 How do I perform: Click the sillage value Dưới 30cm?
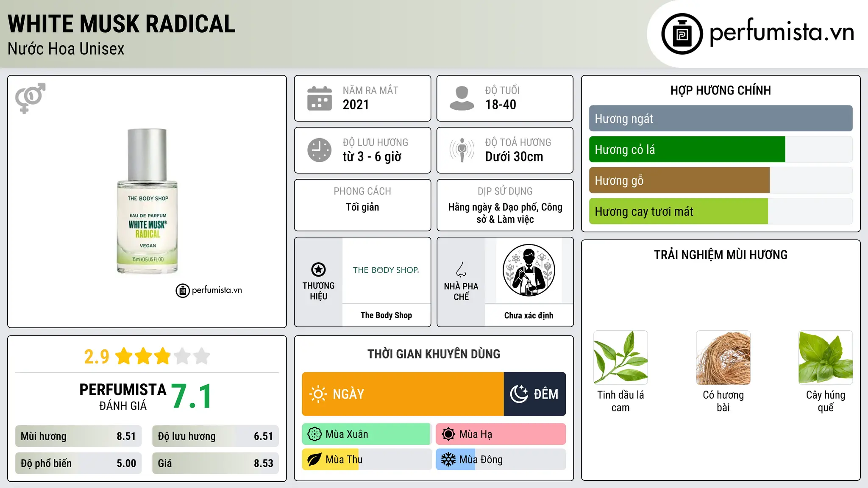coord(514,157)
